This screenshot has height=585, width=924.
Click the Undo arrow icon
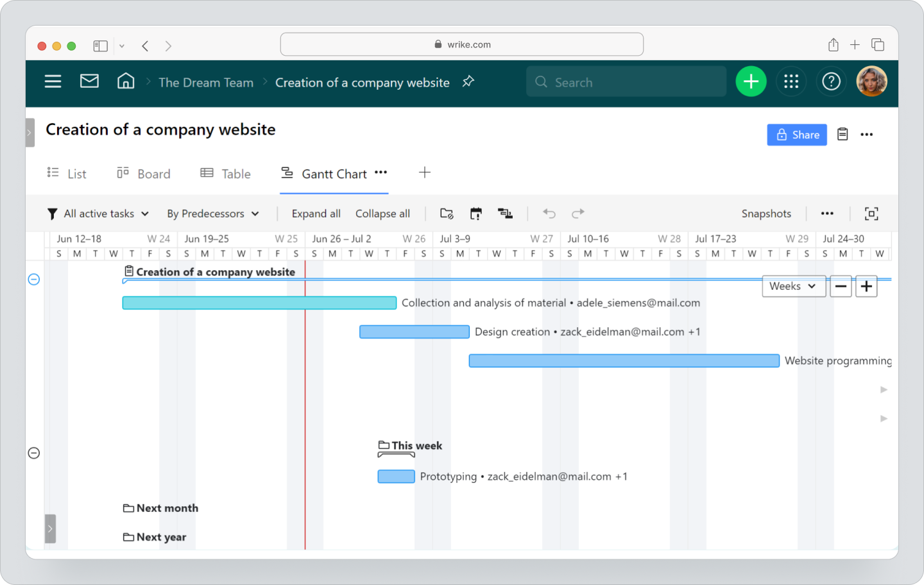[549, 213]
